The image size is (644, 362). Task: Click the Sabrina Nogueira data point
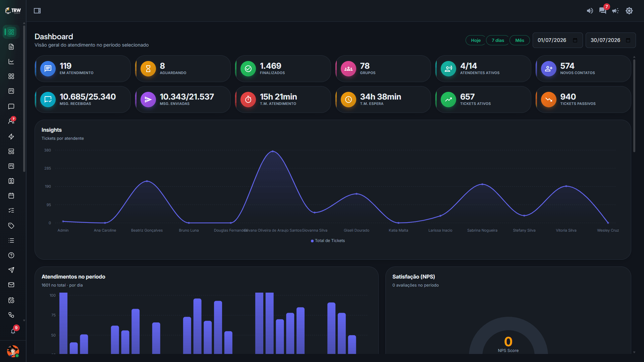coord(482,184)
